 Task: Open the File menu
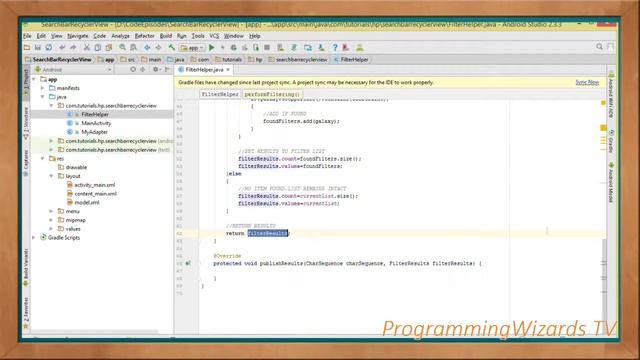[27, 36]
